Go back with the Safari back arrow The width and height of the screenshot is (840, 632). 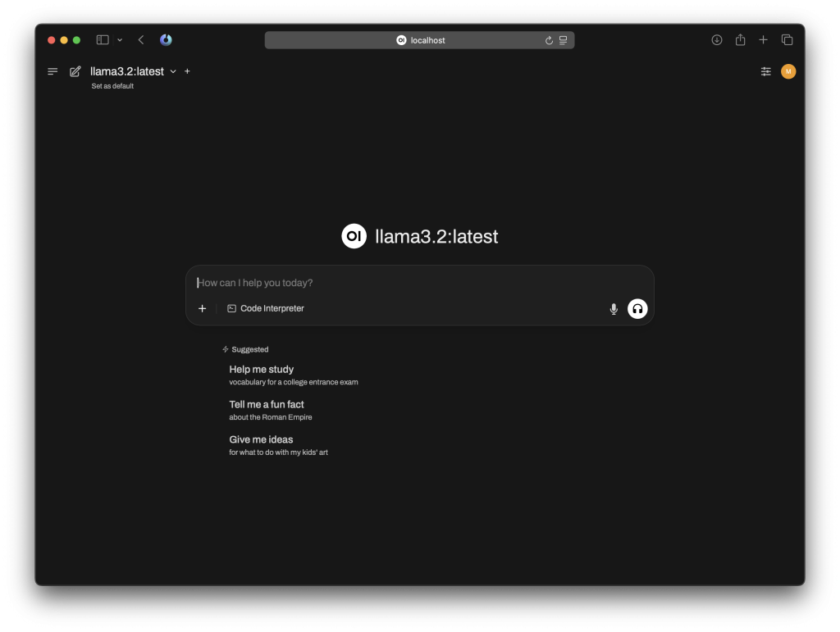click(141, 39)
